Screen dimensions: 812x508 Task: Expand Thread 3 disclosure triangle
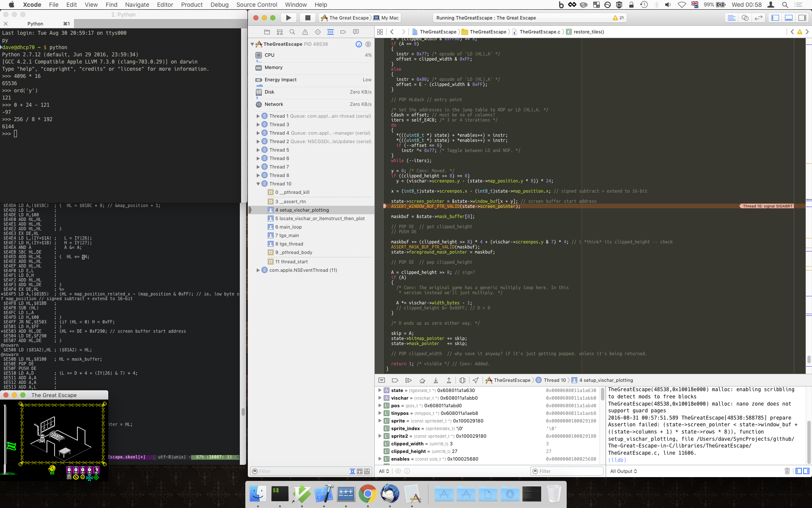[x=258, y=124]
